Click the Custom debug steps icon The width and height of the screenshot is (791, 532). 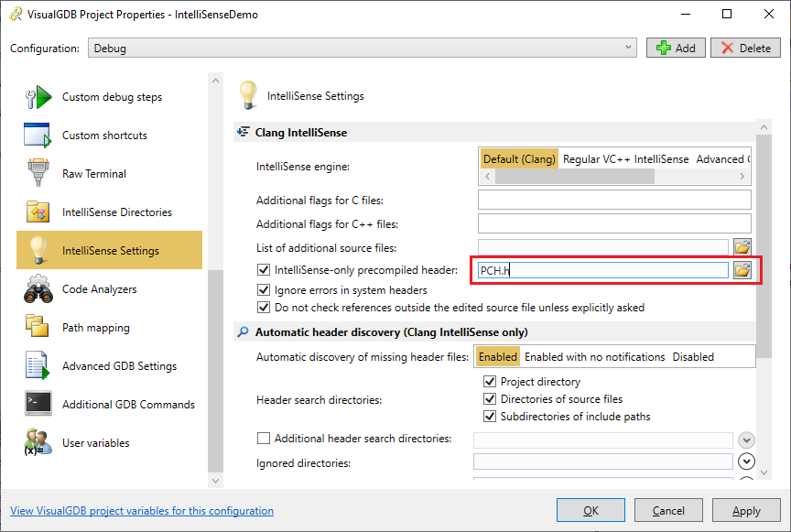(x=38, y=96)
